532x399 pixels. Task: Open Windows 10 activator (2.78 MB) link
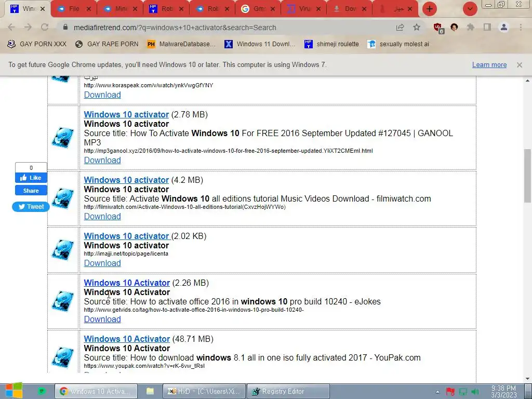(x=126, y=115)
